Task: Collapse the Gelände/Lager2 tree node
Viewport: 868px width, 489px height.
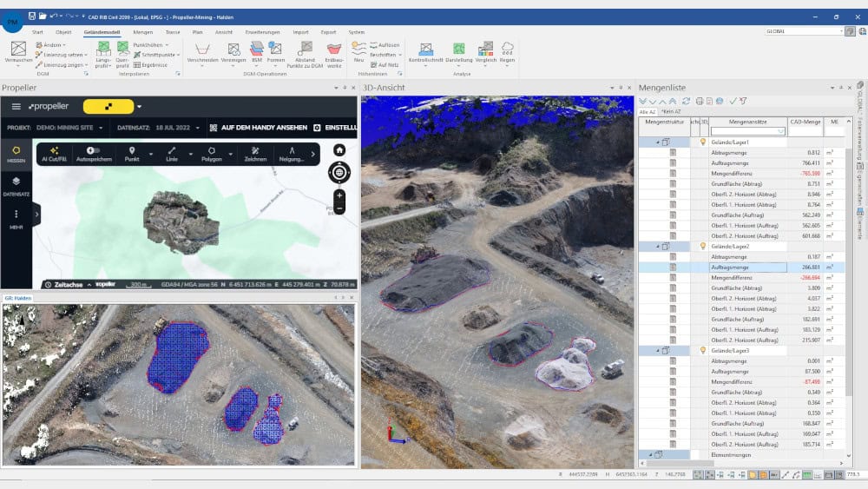Action: [x=658, y=247]
